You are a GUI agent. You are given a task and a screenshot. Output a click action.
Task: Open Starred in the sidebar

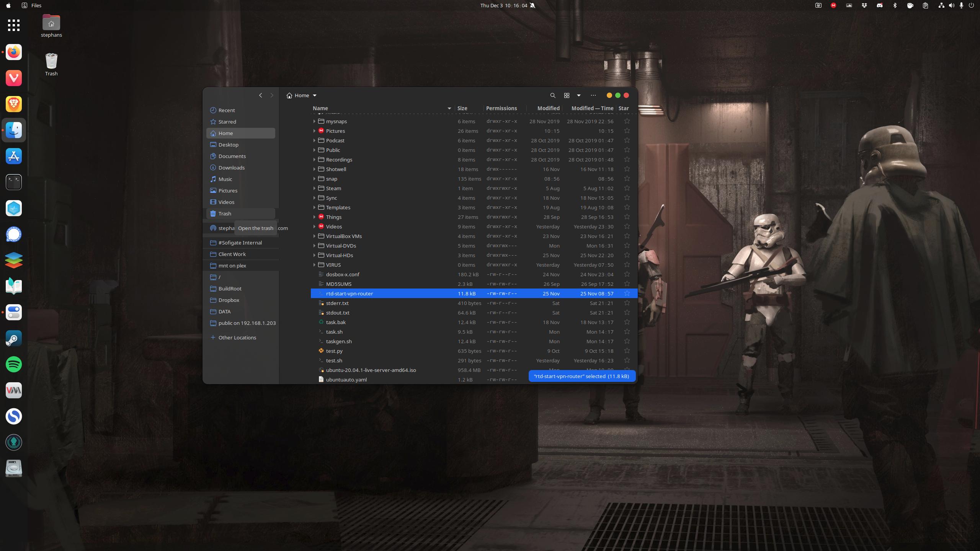coord(241,122)
